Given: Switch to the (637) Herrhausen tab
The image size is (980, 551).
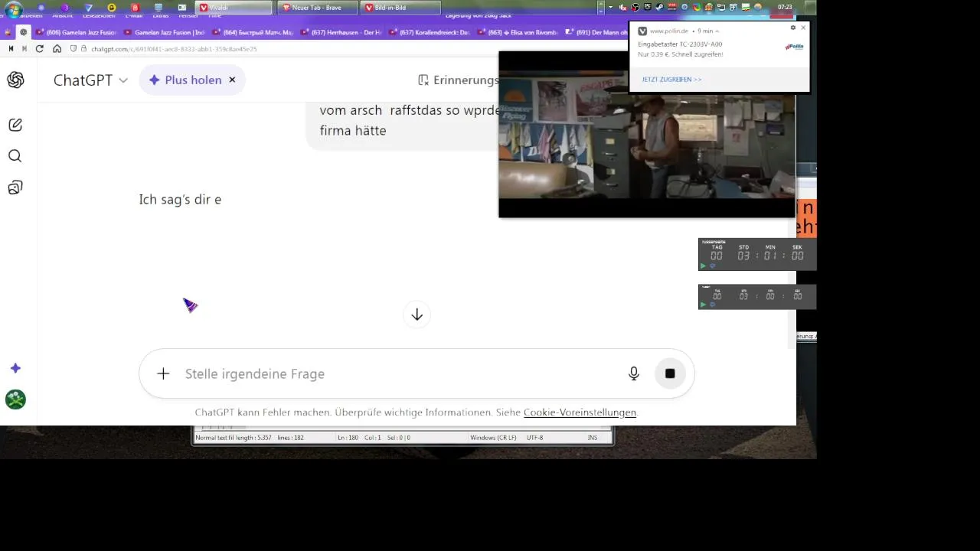Looking at the screenshot, I should click(x=340, y=32).
